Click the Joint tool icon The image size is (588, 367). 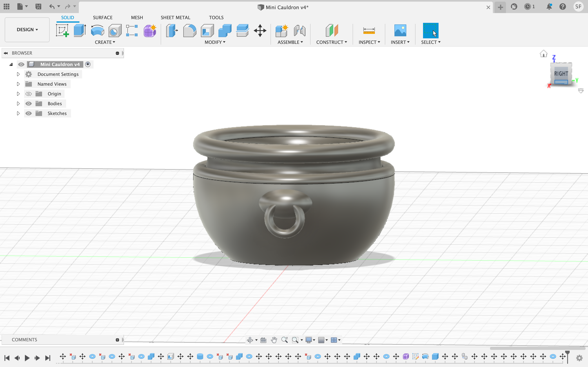pyautogui.click(x=299, y=31)
